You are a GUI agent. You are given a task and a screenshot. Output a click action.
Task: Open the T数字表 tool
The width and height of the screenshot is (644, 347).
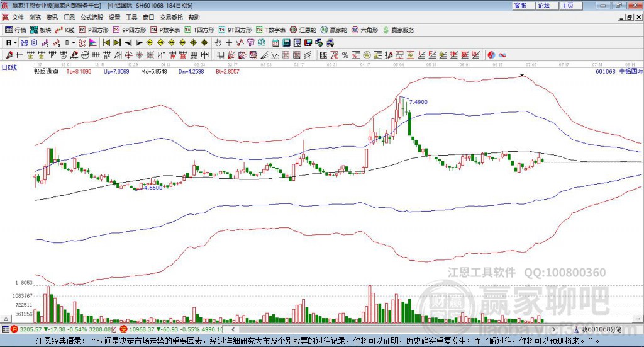[270, 30]
